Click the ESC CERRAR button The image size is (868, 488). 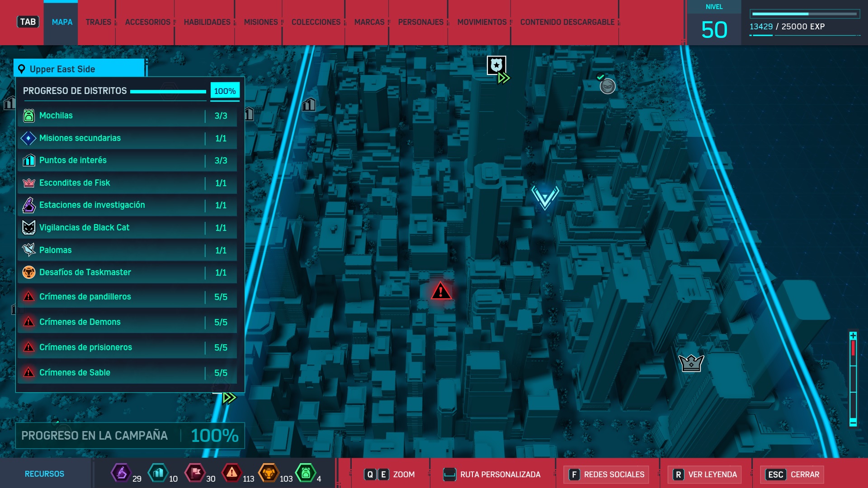pos(793,474)
